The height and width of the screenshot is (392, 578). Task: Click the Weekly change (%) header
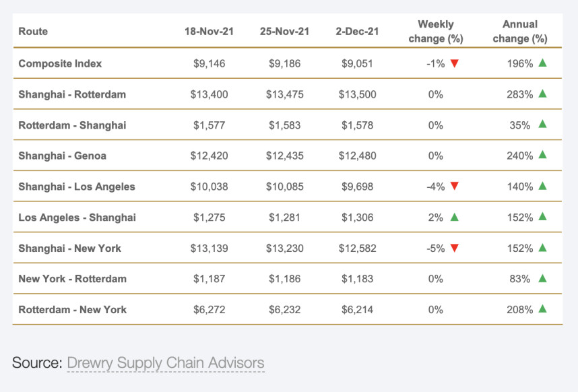[436, 32]
